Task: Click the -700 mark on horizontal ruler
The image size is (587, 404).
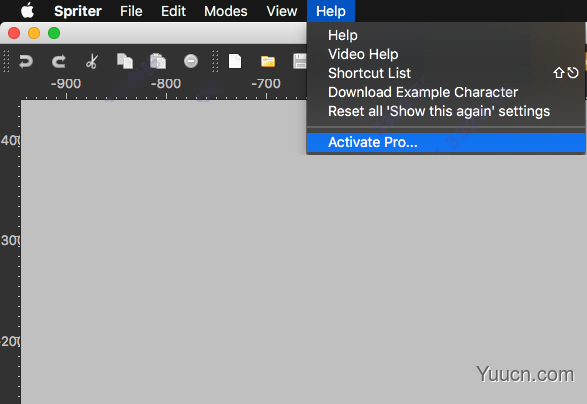Action: (x=266, y=83)
